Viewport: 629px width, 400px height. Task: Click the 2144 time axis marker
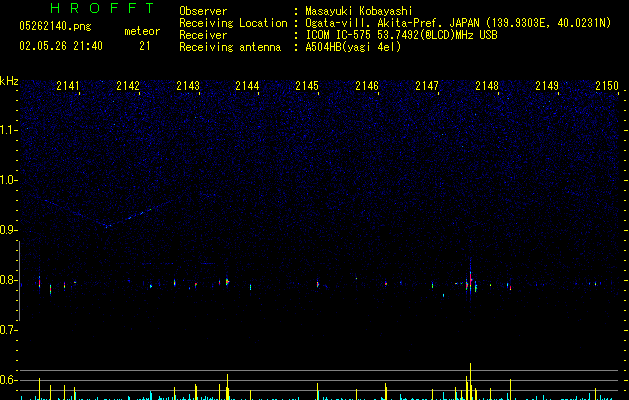coord(247,86)
